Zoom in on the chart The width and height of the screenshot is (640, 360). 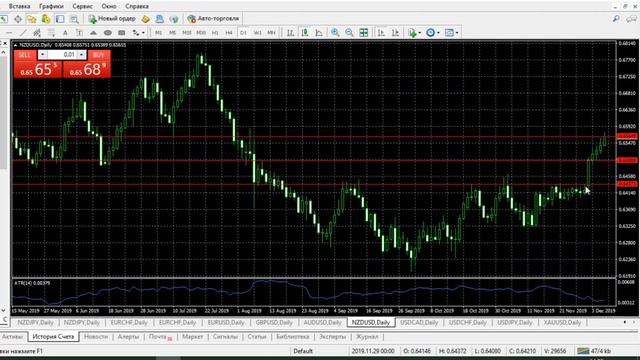[335, 33]
